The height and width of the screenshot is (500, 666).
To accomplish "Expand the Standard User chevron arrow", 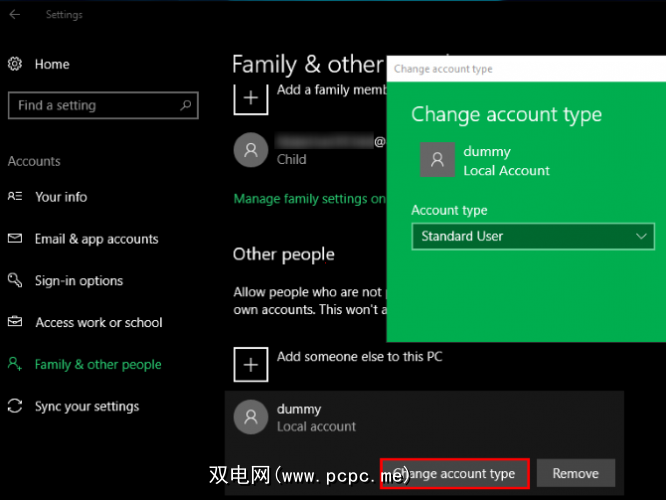I will tap(642, 237).
